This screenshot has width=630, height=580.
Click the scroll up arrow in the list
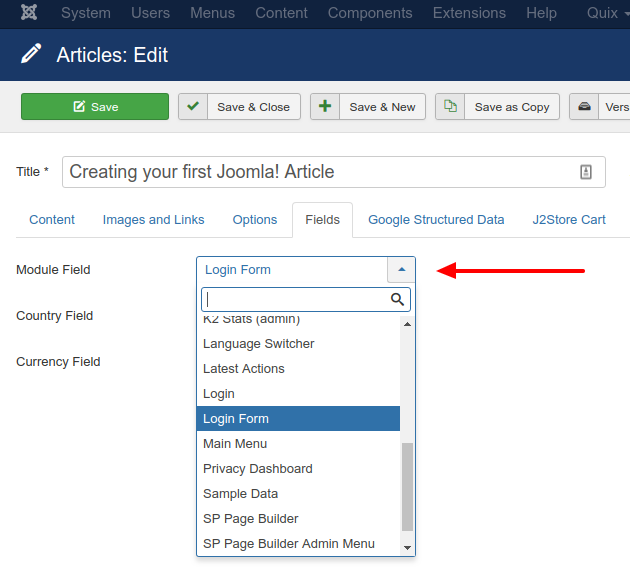pyautogui.click(x=407, y=324)
